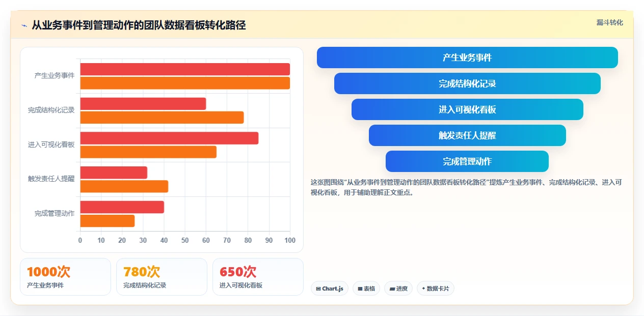Open the 1000次 产生业务事件 stat card

(x=65, y=277)
